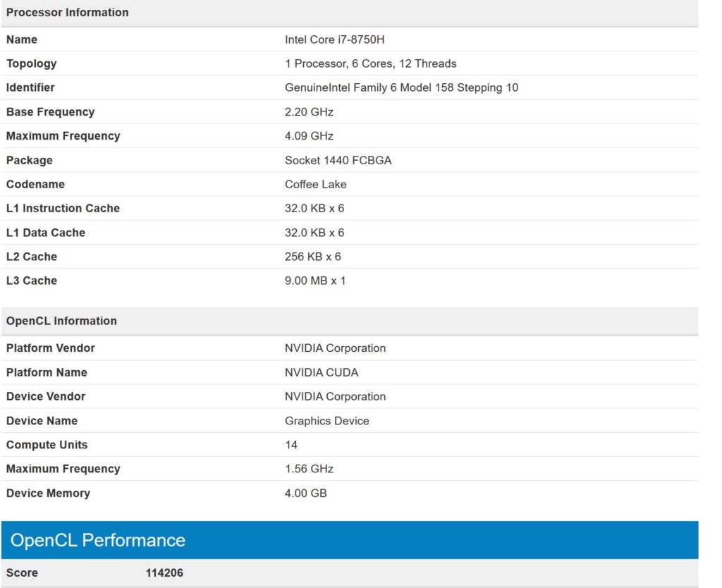Click the L1 Instruction Cache label
Image resolution: width=722 pixels, height=588 pixels.
click(x=63, y=208)
